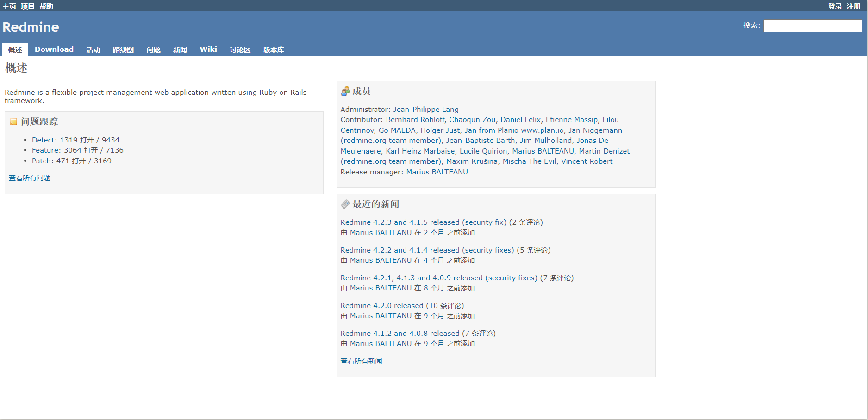Click 查看所有问题 link
This screenshot has height=420, width=868.
point(30,178)
